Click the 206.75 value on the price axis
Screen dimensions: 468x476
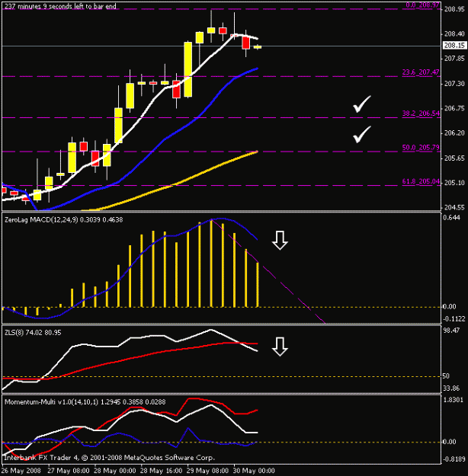[454, 108]
